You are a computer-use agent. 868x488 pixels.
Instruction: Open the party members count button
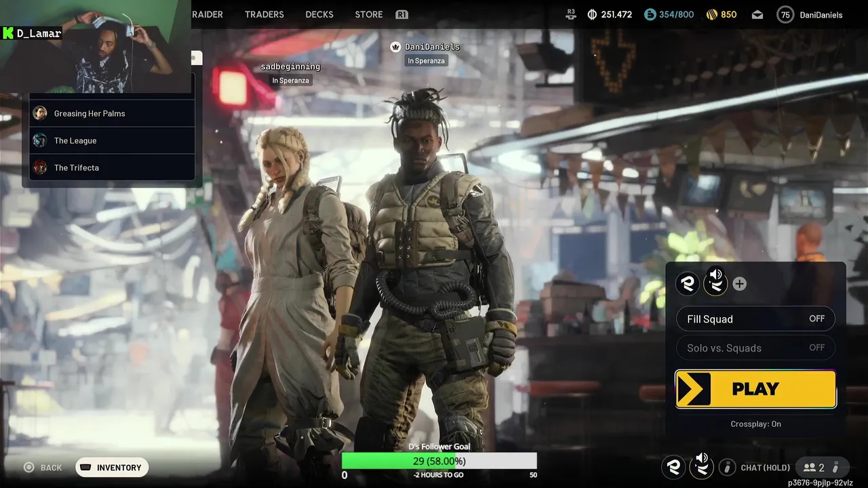click(821, 467)
